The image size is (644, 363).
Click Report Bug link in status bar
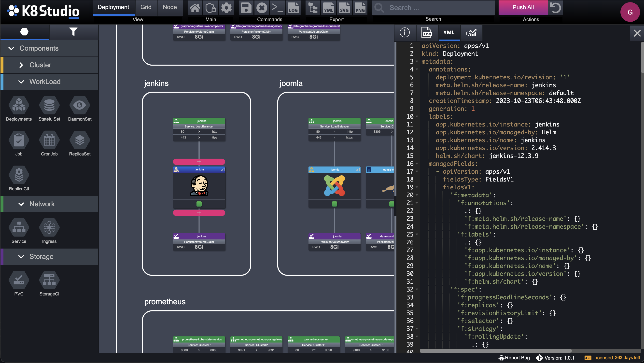pyautogui.click(x=514, y=358)
